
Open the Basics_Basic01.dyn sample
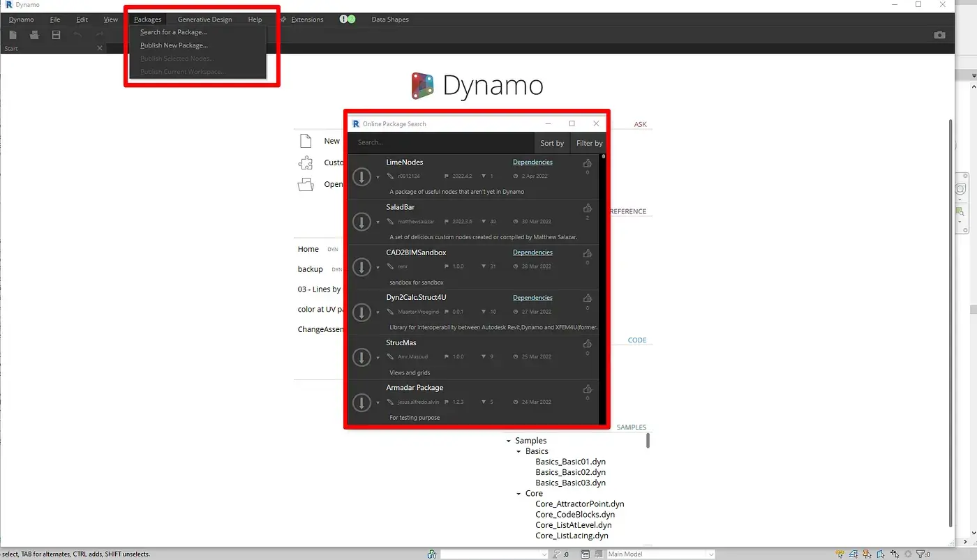tap(570, 462)
